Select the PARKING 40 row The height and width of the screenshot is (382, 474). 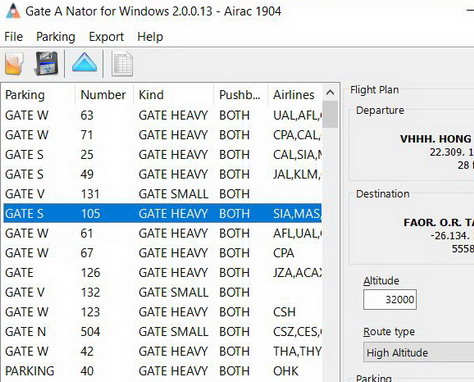click(163, 371)
